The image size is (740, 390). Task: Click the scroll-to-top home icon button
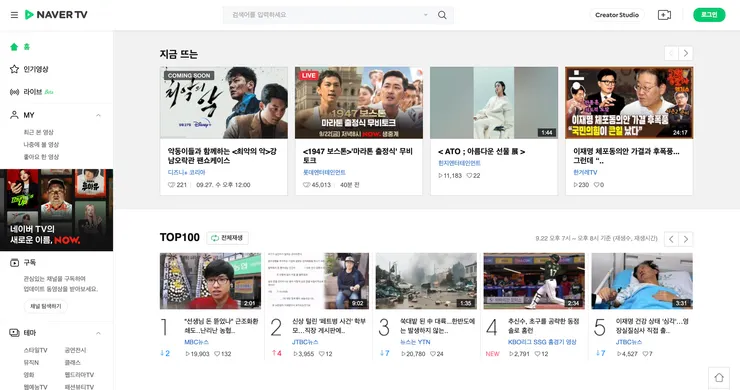click(x=719, y=378)
